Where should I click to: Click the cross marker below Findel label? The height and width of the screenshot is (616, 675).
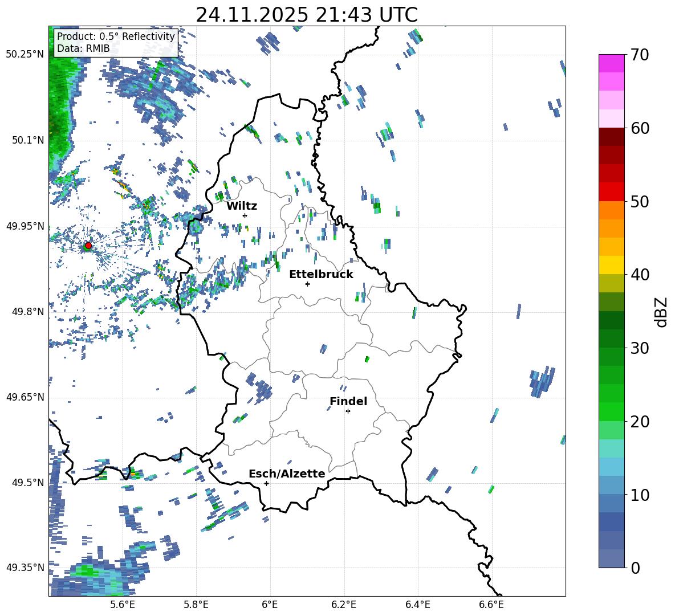(x=348, y=411)
